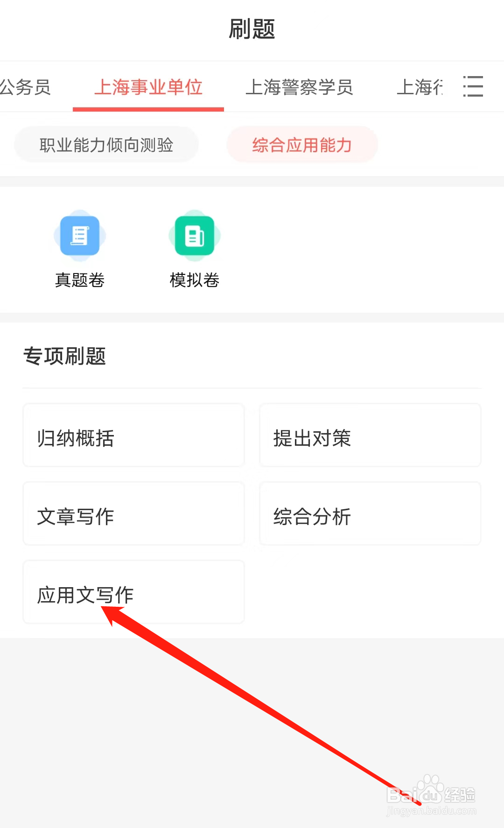Select the 上海事业单位 tab
Screen dimensions: 504x828
148,87
